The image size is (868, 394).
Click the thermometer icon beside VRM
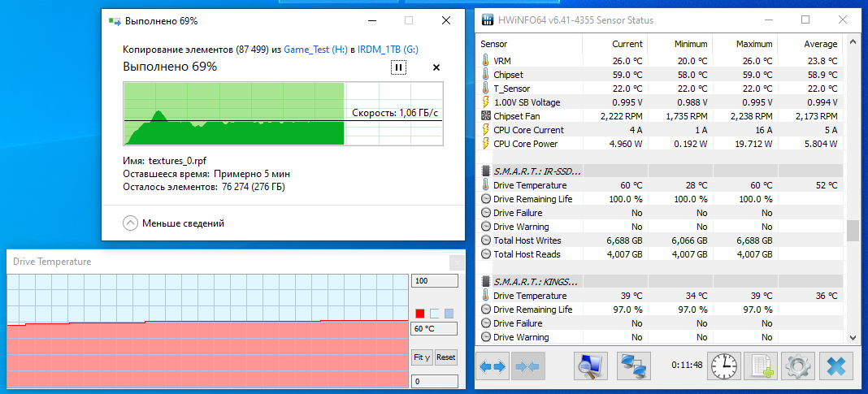[x=485, y=61]
